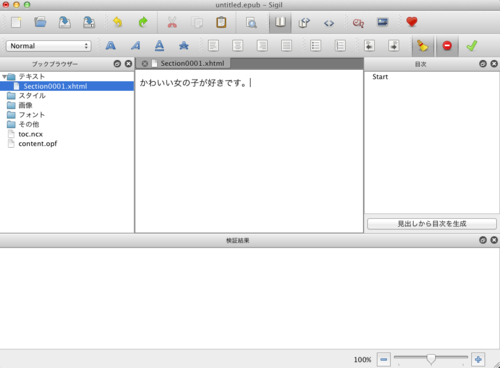Image resolution: width=500 pixels, height=368 pixels.
Task: Open the 画像 folder
Action: coord(25,105)
